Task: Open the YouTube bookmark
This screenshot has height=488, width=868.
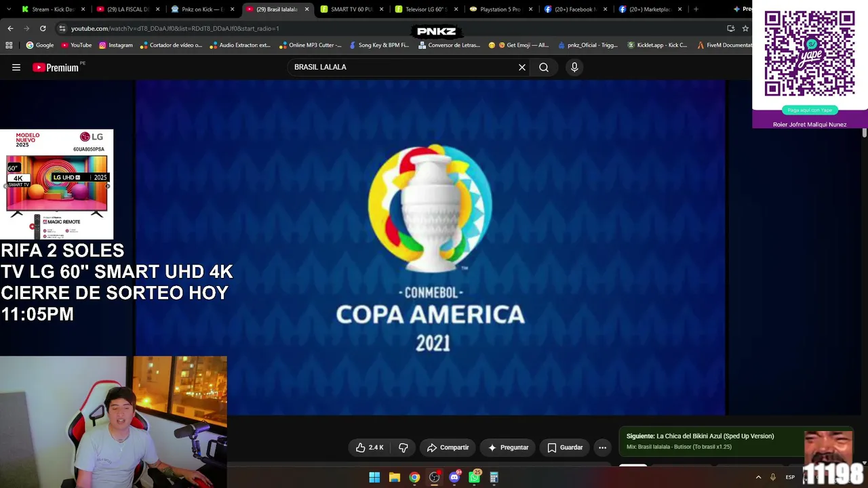Action: (x=77, y=45)
